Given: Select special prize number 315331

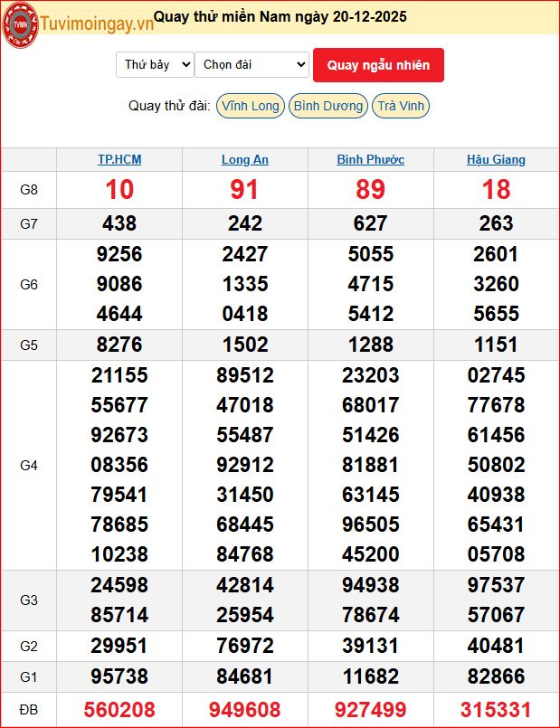Looking at the screenshot, I should click(x=496, y=710).
